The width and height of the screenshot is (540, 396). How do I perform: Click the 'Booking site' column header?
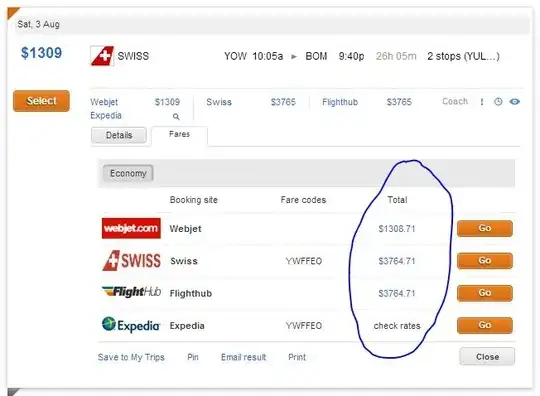coord(194,200)
